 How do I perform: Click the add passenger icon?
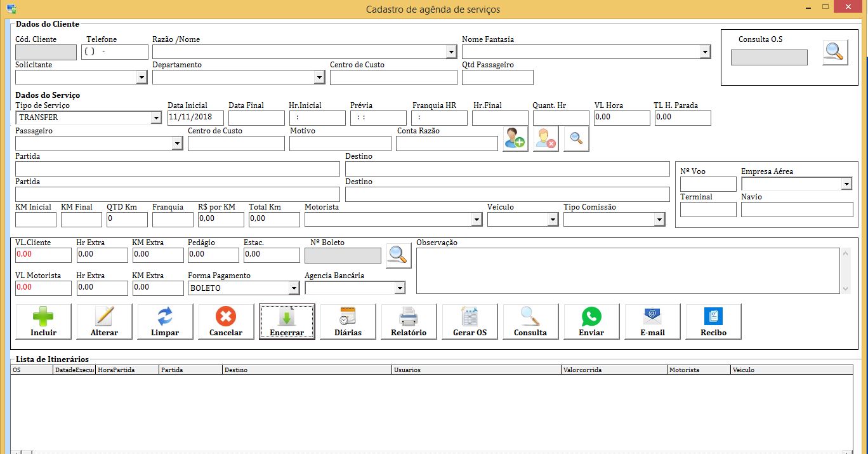pos(515,138)
